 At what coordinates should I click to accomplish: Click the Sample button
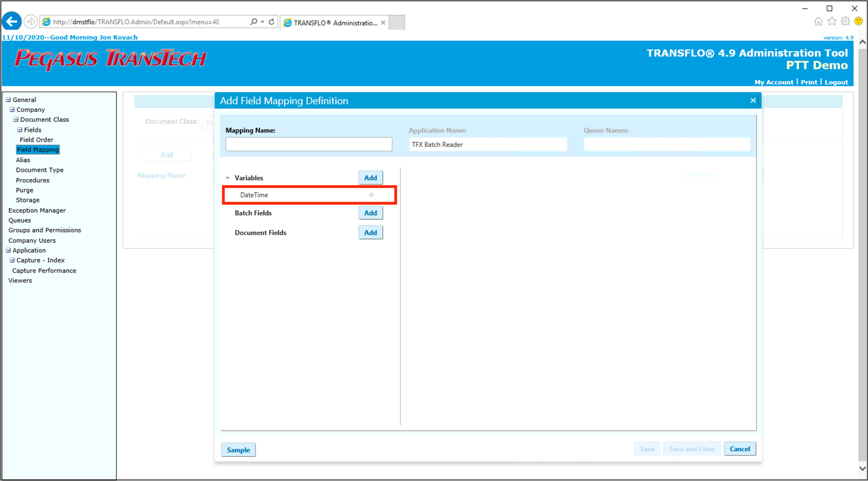tap(239, 450)
